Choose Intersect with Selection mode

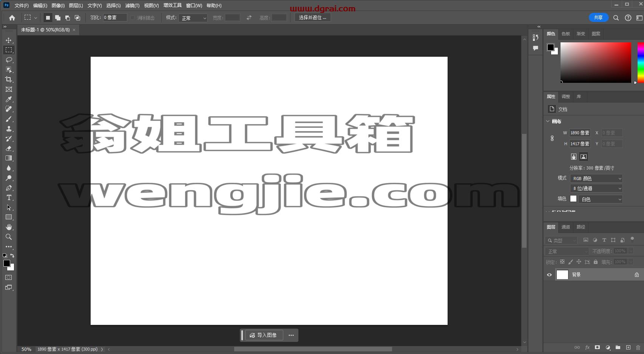coord(77,18)
